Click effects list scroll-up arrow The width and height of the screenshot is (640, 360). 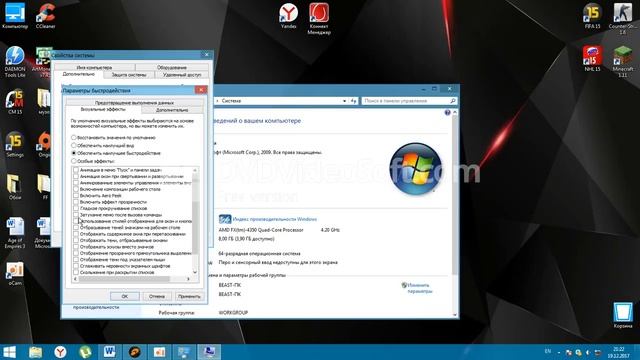tap(195, 170)
